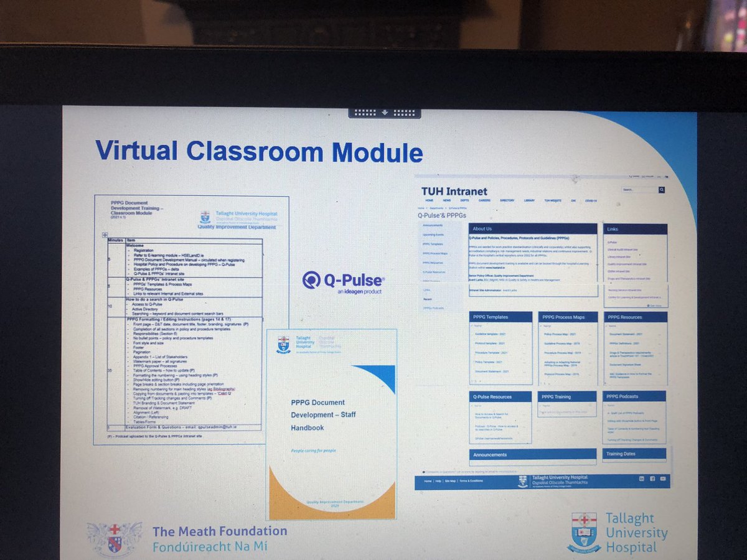Click the Staff Handbook cover thumbnail
The width and height of the screenshot is (747, 560).
[331, 423]
